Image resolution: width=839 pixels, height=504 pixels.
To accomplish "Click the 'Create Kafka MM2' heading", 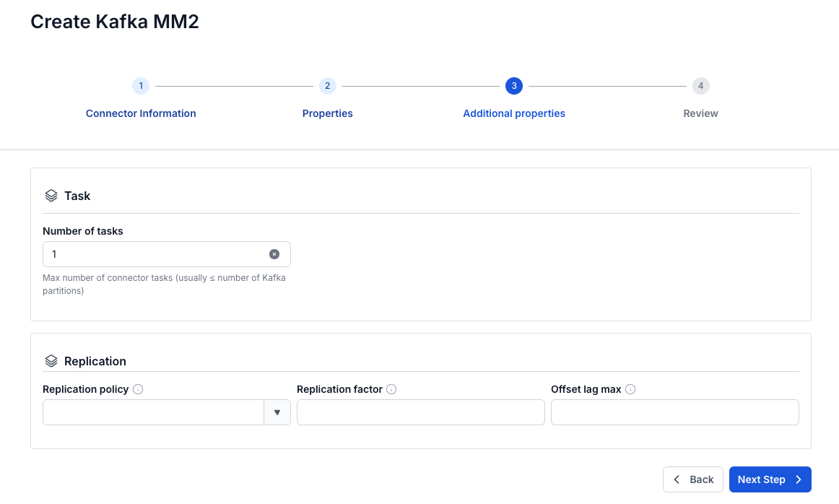I will [x=115, y=22].
